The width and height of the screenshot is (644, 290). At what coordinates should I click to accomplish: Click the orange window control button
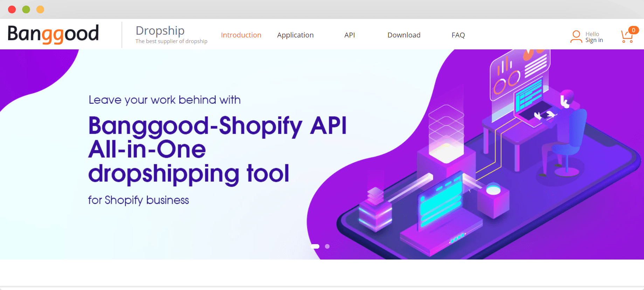[40, 9]
